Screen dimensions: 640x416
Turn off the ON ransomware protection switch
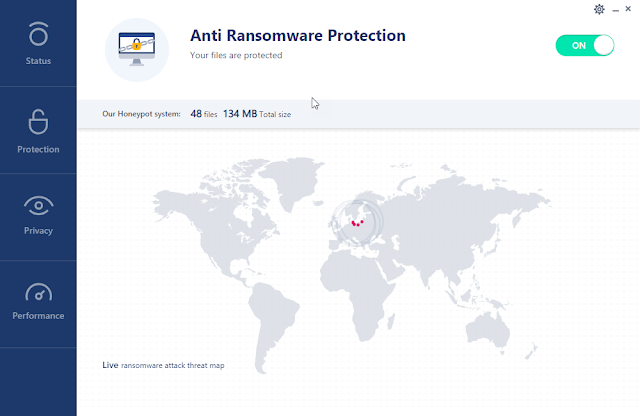(584, 45)
